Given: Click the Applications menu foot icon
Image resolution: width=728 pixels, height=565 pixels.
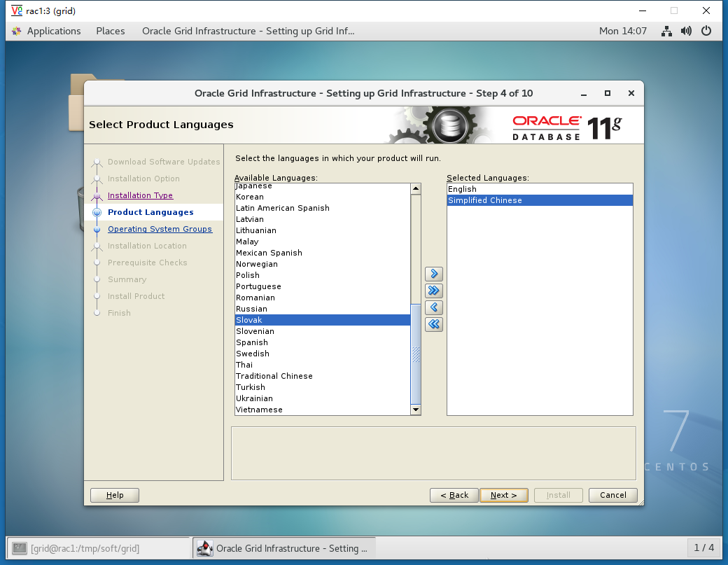Looking at the screenshot, I should coord(17,31).
